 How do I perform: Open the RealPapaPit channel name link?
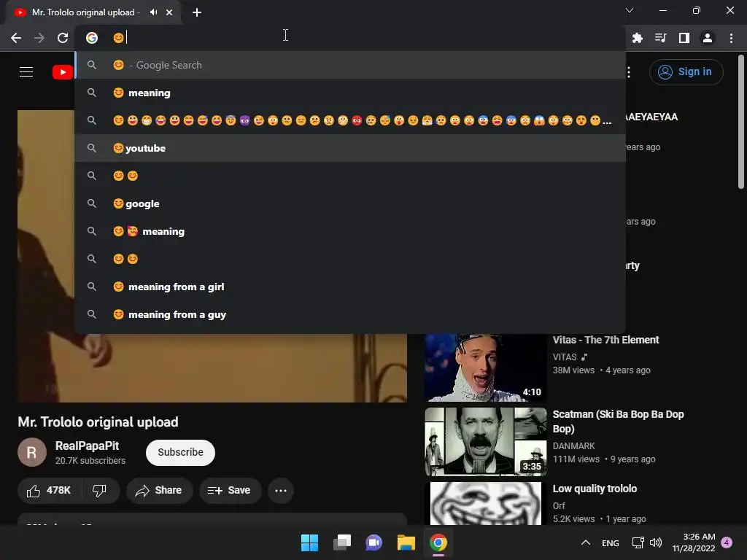tap(88, 446)
